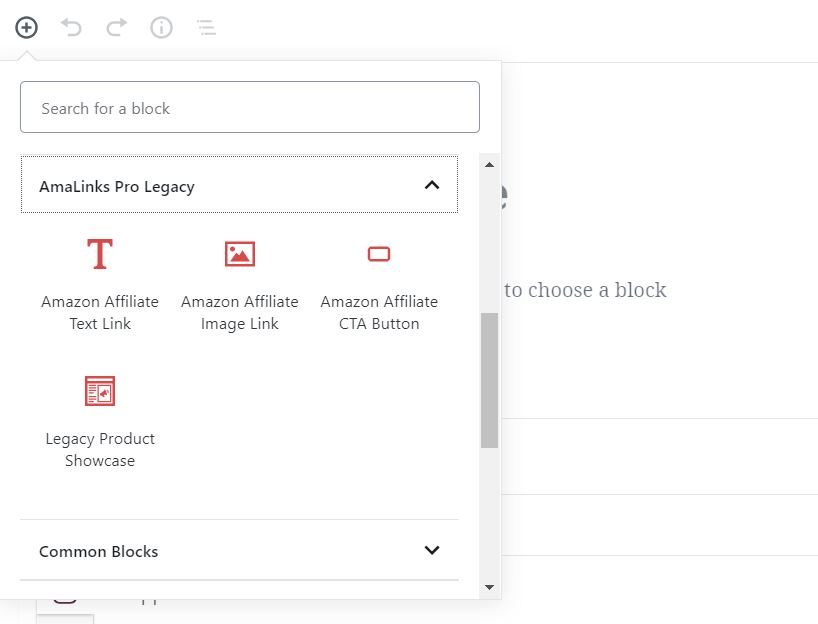818x624 pixels.
Task: Click the block list scrollbar thumb
Action: pyautogui.click(x=489, y=380)
